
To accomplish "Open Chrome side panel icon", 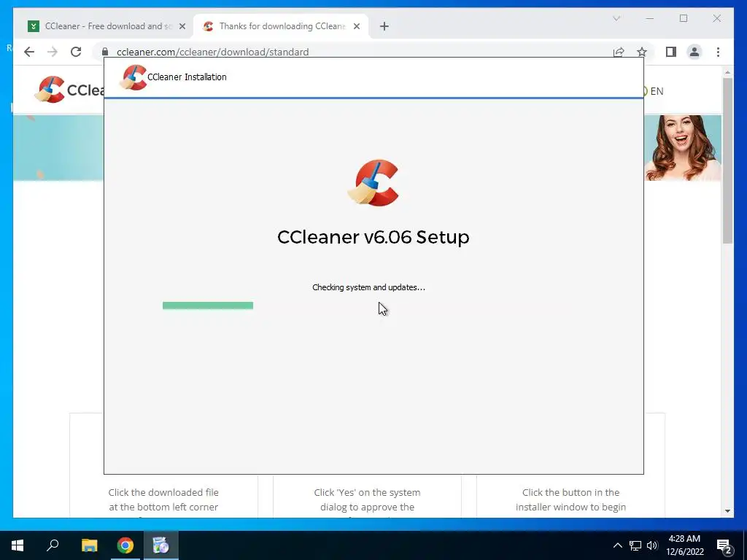I will (x=671, y=52).
